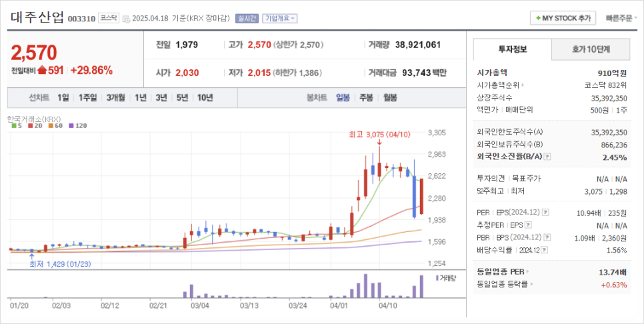Click the 코스닥 market label
Viewport: 644px width, 324px height.
108,18
